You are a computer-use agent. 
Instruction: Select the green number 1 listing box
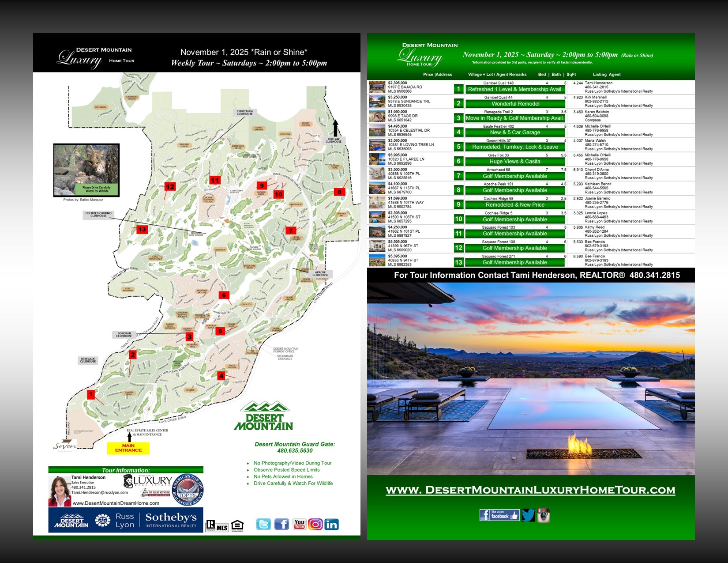[458, 89]
